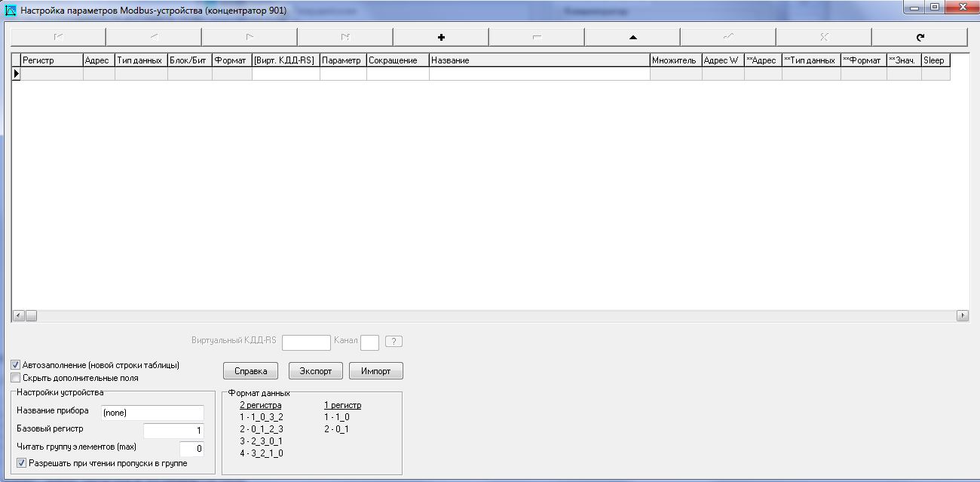
Task: Click the Читать группу элементов field
Action: (191, 449)
